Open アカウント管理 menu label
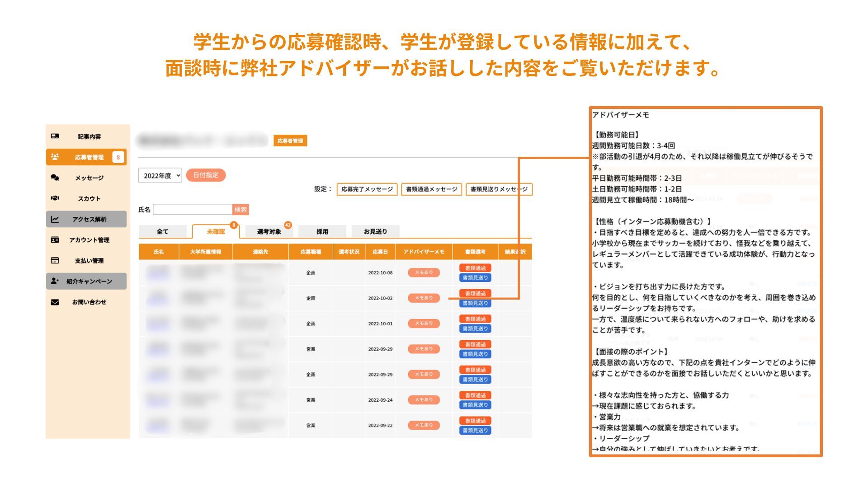Screen dimensions: 868x488 90,240
